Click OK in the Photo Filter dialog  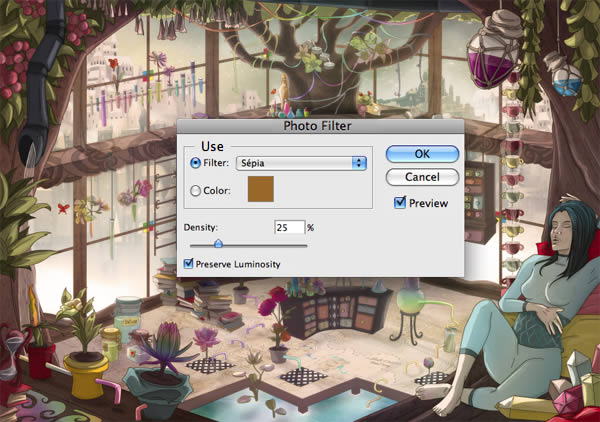pos(422,154)
